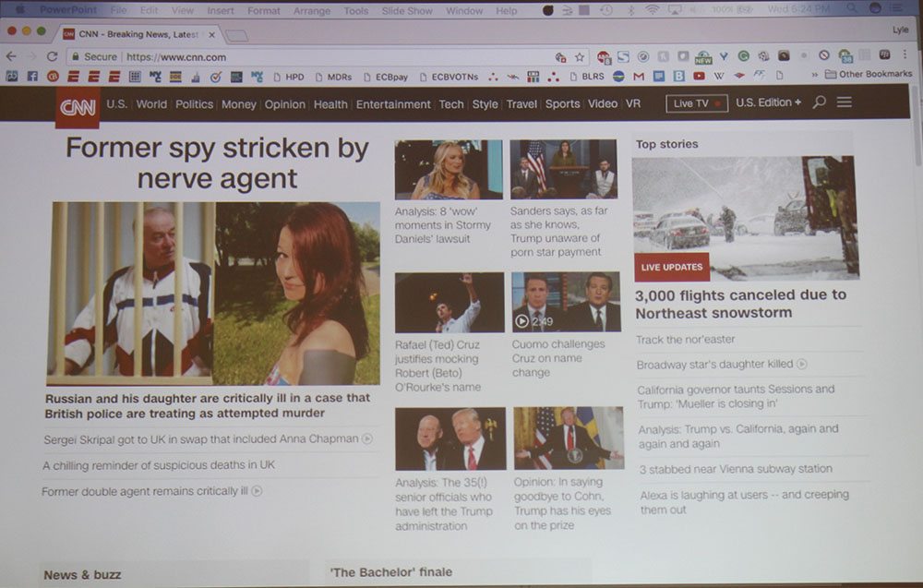The width and height of the screenshot is (923, 588).
Task: Click the green NEW extension icon
Action: click(x=702, y=57)
